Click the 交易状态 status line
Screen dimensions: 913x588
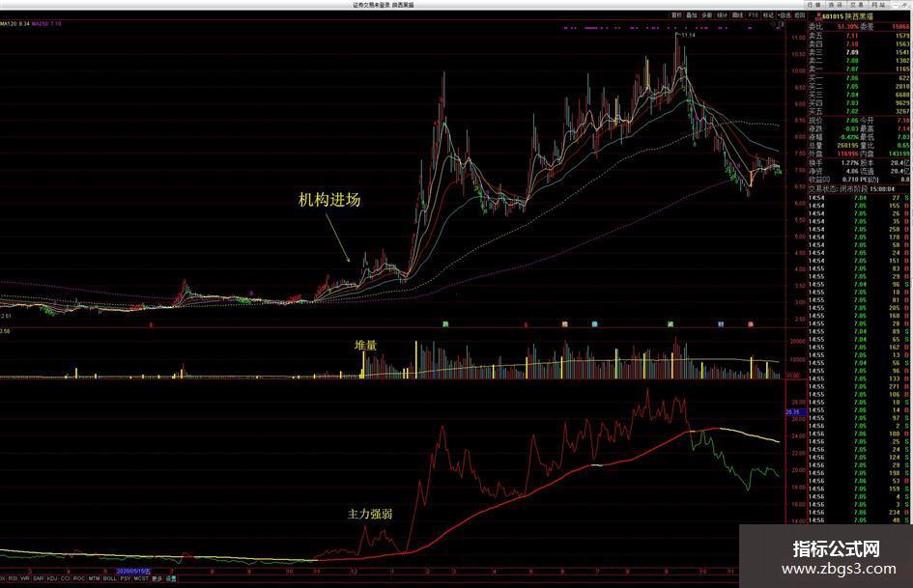(x=852, y=189)
